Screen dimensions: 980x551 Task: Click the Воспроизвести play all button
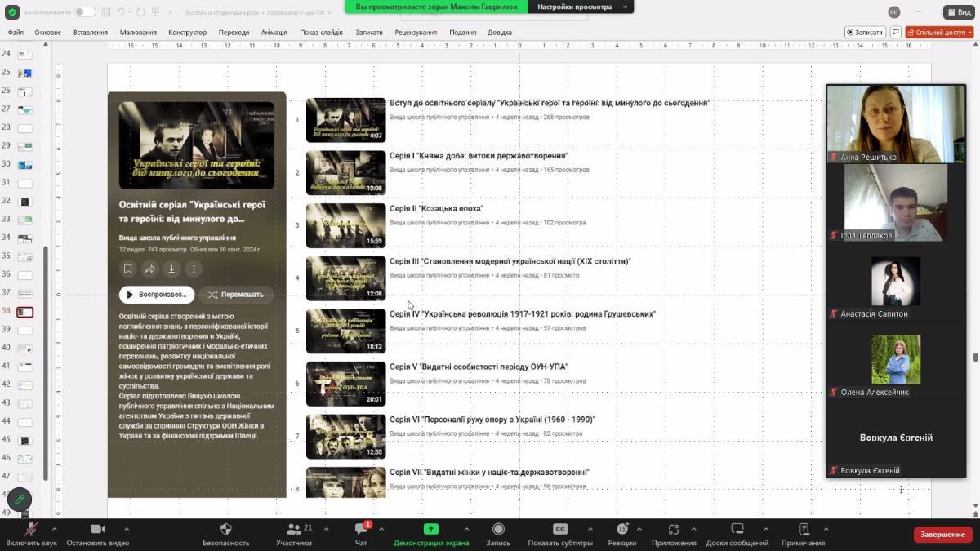(157, 295)
